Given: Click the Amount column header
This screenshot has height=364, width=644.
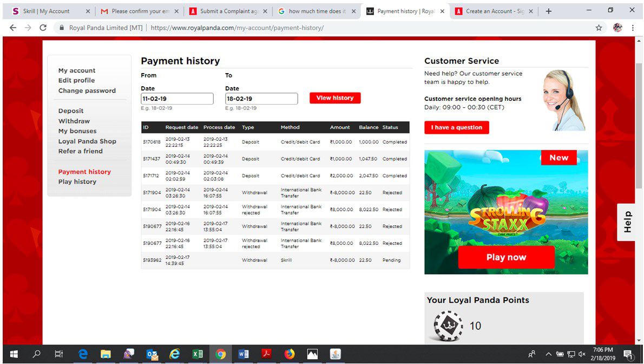Looking at the screenshot, I should pos(340,127).
